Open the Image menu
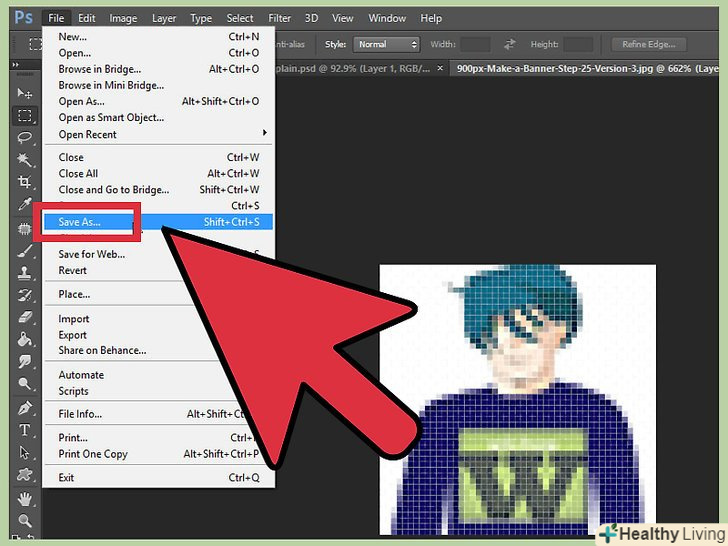 pos(123,18)
